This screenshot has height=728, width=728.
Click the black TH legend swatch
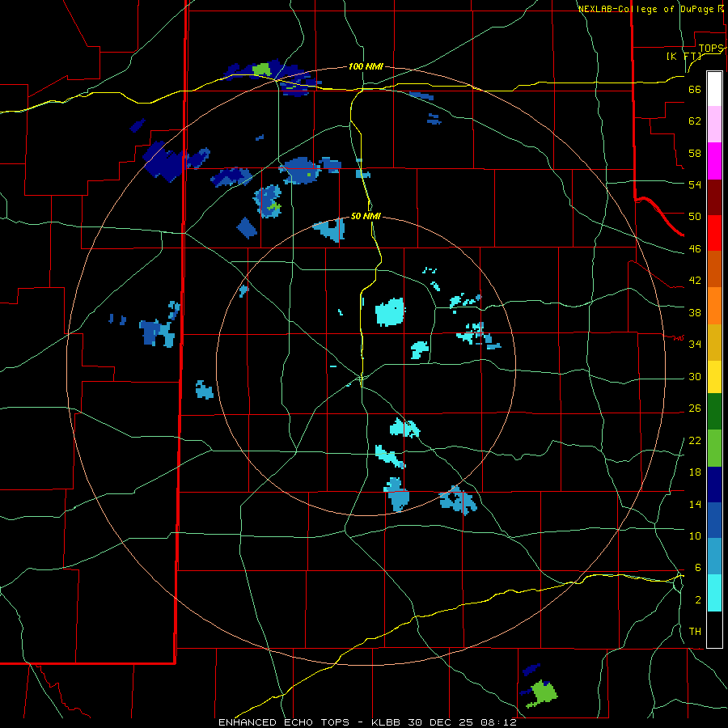(714, 629)
